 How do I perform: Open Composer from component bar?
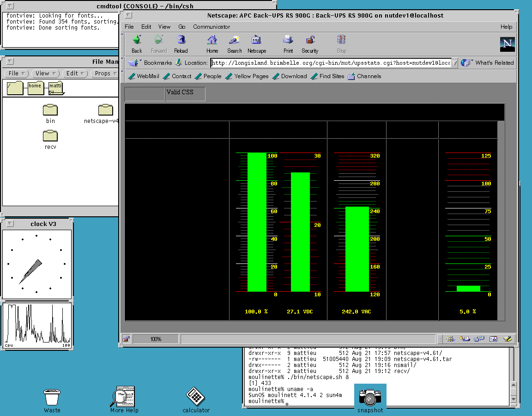point(508,338)
